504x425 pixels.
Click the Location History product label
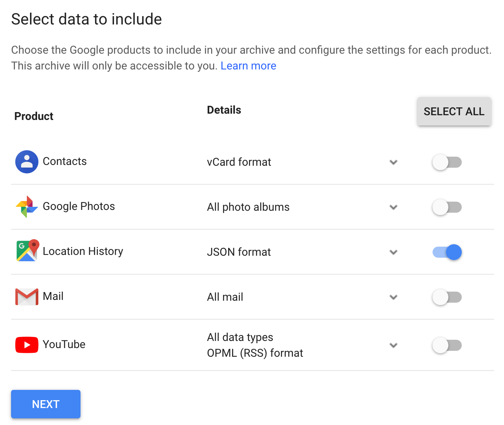click(x=83, y=251)
